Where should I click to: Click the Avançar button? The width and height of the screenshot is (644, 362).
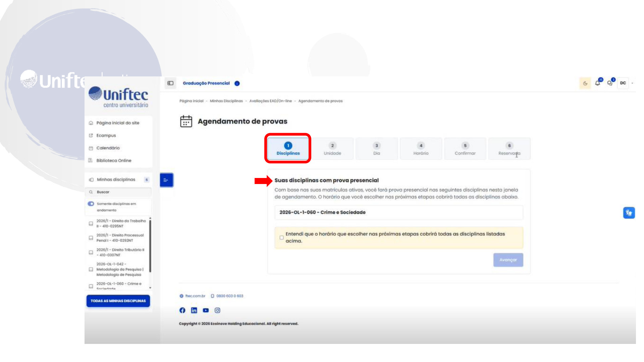point(508,260)
